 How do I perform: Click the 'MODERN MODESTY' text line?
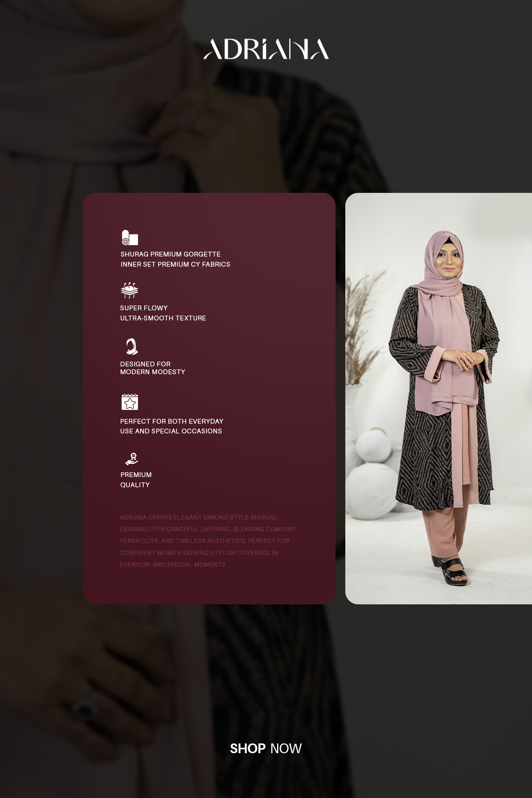(152, 372)
